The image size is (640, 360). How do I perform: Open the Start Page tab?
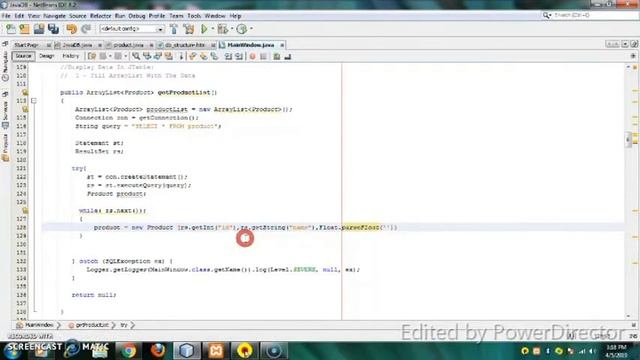coord(27,45)
